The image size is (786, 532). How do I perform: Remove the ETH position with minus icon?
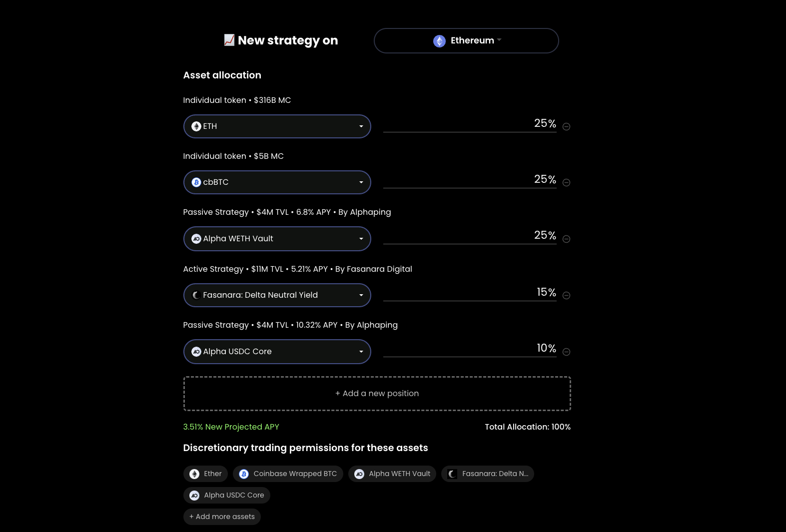click(566, 126)
